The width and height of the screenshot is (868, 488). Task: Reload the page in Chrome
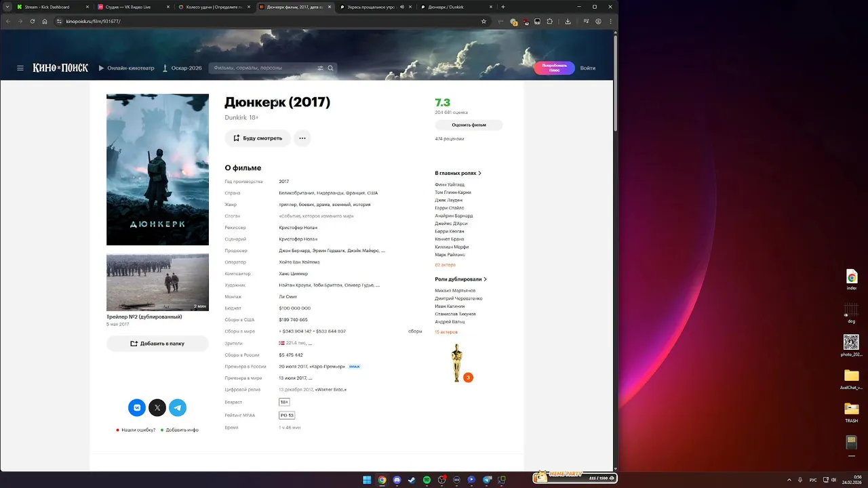[32, 21]
